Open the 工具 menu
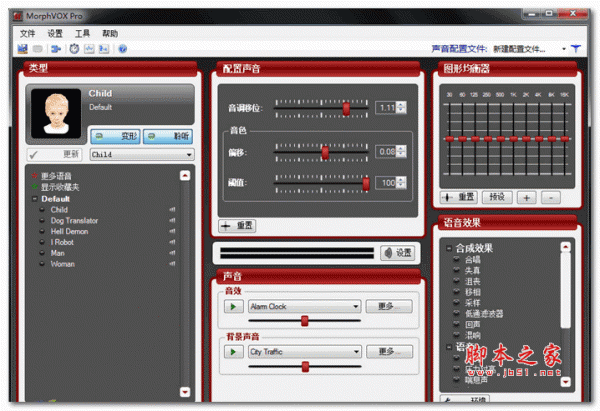The height and width of the screenshot is (411, 600). pyautogui.click(x=82, y=34)
